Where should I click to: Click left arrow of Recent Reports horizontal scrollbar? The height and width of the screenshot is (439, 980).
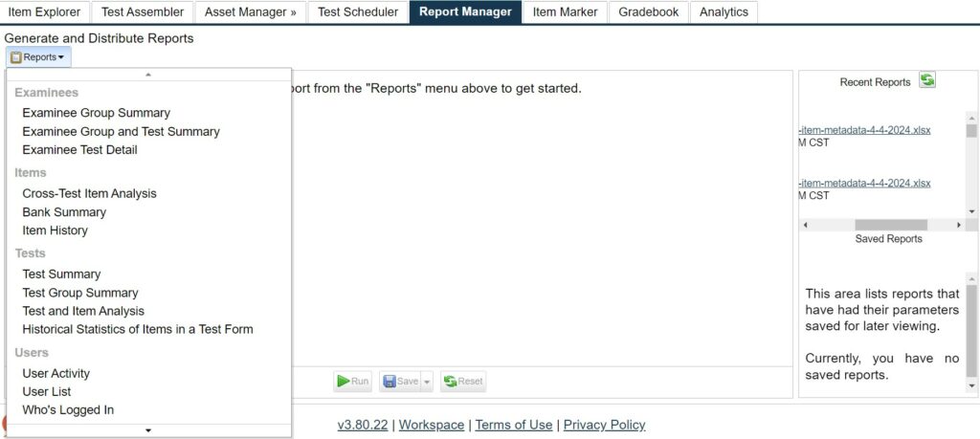805,225
